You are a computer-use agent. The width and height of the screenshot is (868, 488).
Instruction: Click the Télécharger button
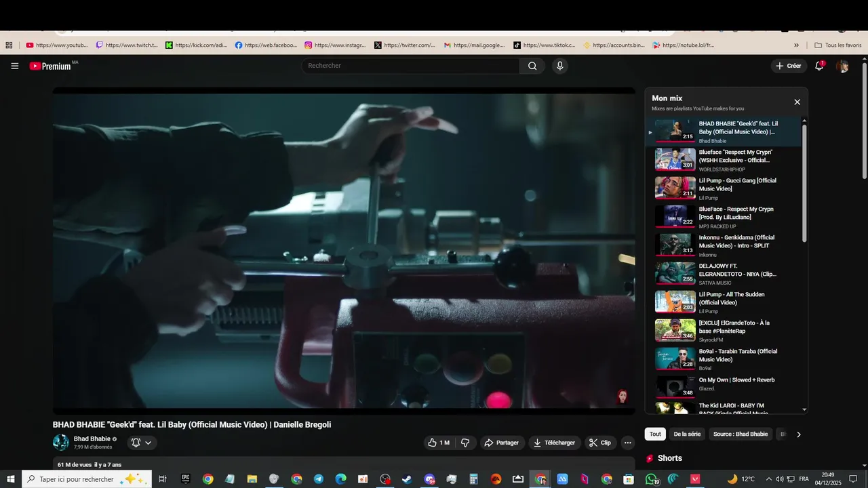(555, 443)
